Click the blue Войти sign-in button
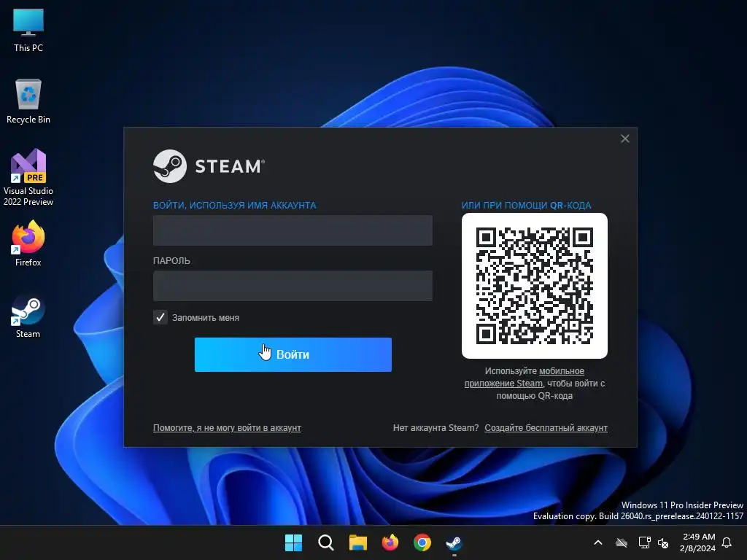Screen dimensions: 747x560 (293, 355)
